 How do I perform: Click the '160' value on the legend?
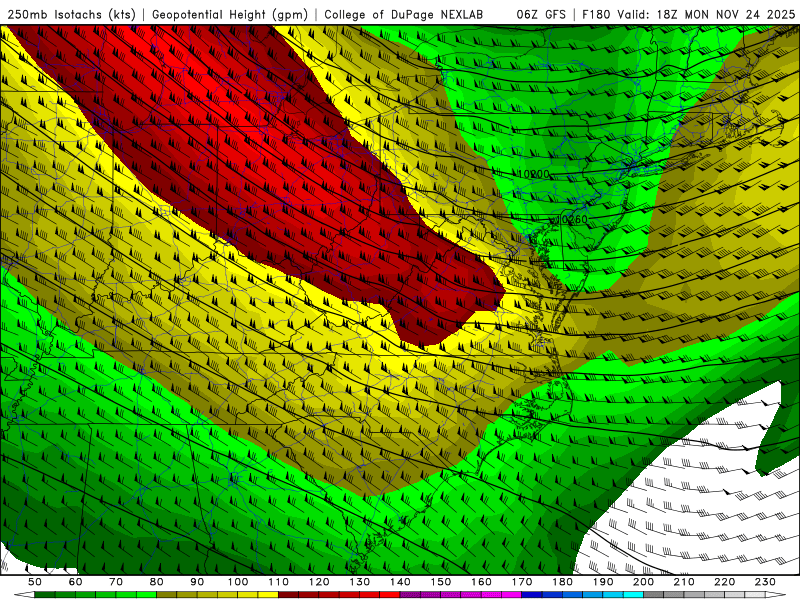[482, 582]
